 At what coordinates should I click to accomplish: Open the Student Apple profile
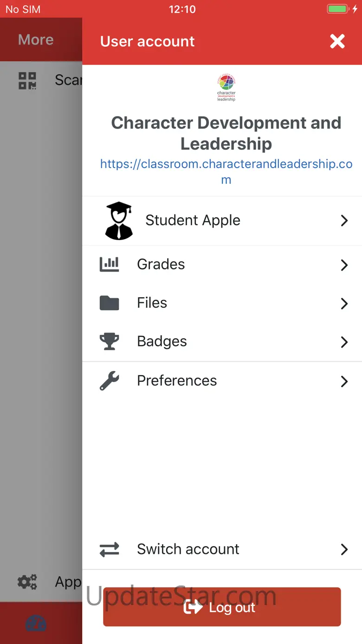(193, 221)
